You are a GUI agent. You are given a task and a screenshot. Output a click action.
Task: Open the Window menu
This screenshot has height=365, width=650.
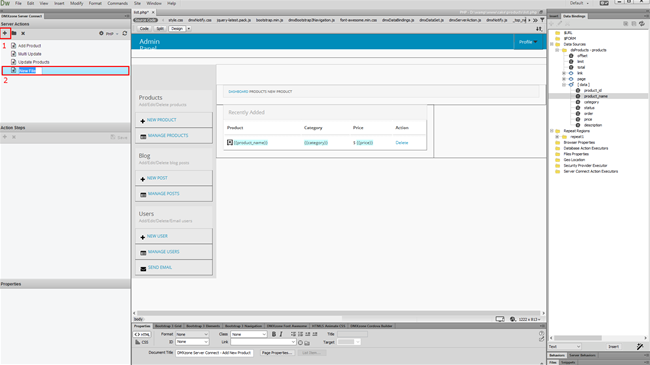pos(154,3)
